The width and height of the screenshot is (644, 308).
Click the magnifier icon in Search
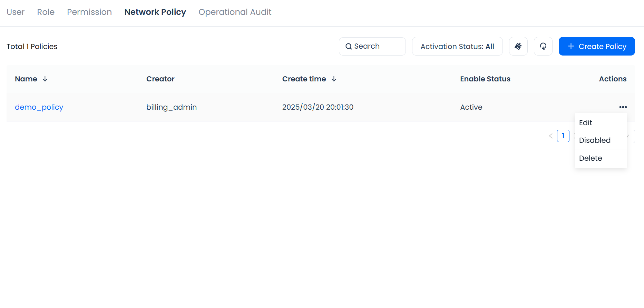pos(349,46)
